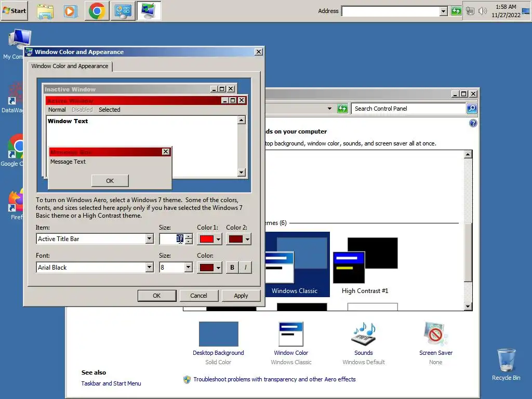
Task: Expand the Font dropdown showing Arial Black
Action: tap(149, 268)
